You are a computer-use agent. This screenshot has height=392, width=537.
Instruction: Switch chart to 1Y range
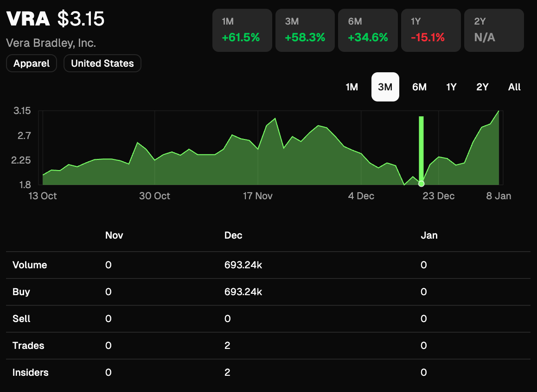(x=451, y=87)
